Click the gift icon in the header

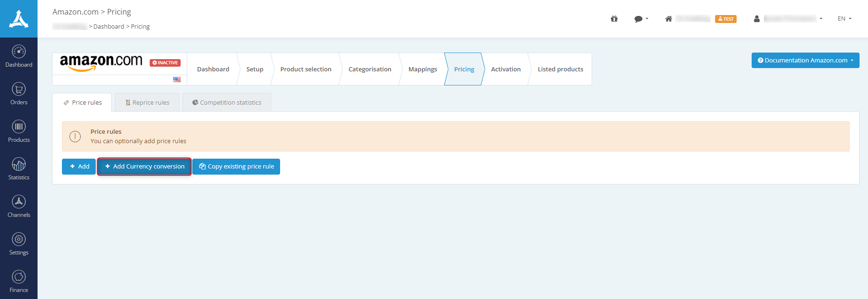click(614, 19)
